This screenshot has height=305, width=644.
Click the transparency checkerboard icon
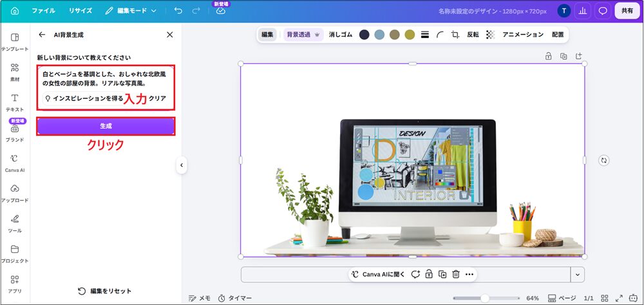tap(490, 35)
